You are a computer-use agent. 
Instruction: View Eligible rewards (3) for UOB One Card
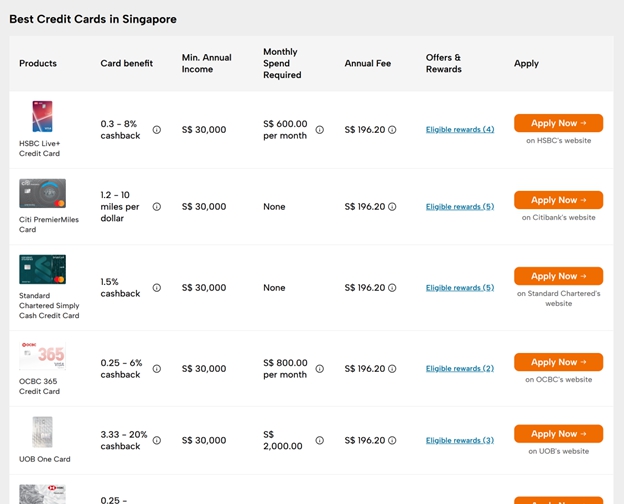460,440
